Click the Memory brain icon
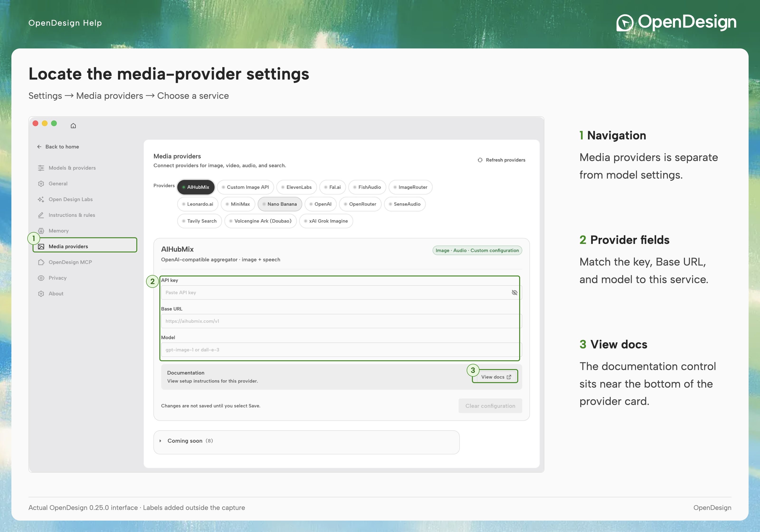Screen dimensions: 760x532 click(x=41, y=231)
